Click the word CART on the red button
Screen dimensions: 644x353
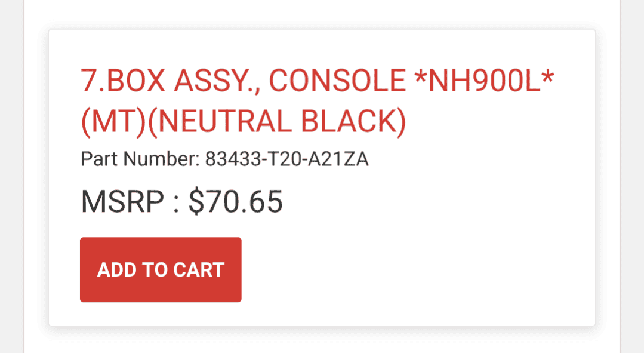tap(199, 270)
